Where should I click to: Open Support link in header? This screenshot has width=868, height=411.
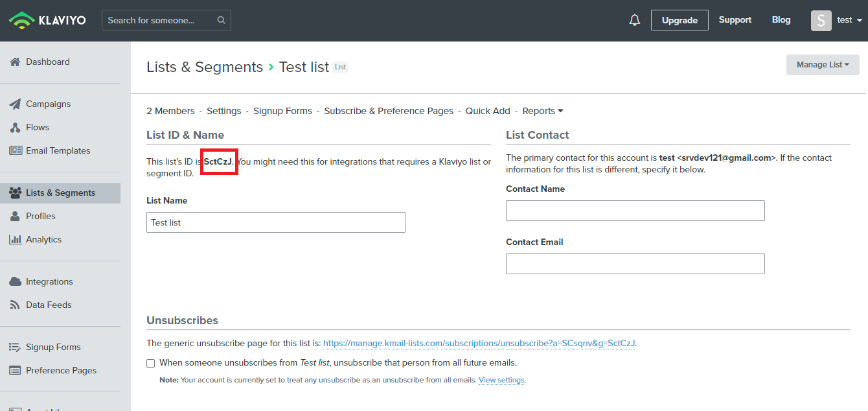click(735, 20)
